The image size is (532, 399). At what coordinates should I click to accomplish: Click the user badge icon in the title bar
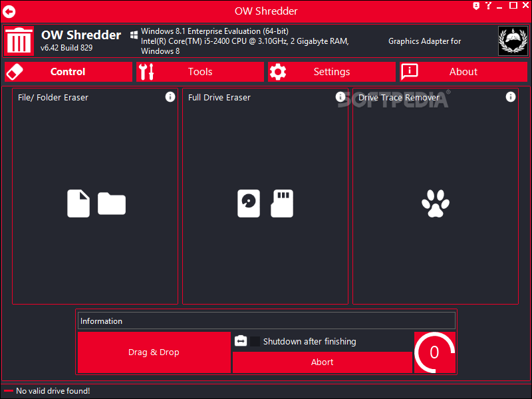(x=476, y=6)
